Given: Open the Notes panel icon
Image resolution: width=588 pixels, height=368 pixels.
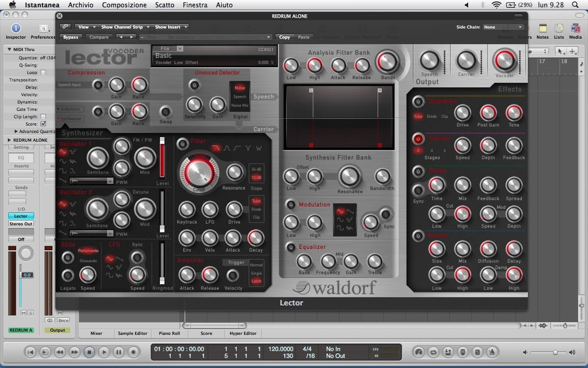Looking at the screenshot, I should (x=542, y=29).
